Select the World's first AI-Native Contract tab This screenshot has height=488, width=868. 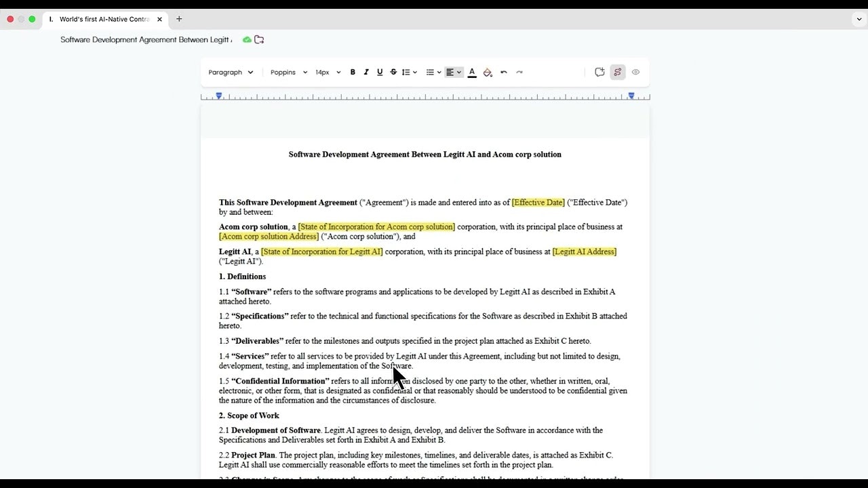coord(104,19)
